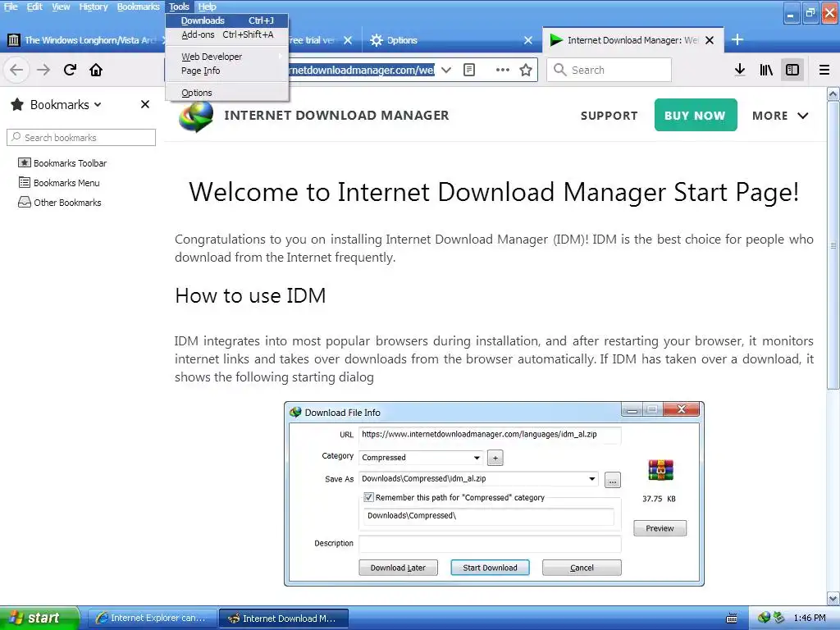Expand the Web Developer submenu
The width and height of the screenshot is (840, 630).
point(227,57)
